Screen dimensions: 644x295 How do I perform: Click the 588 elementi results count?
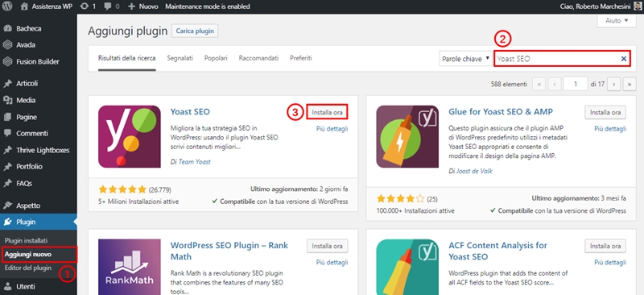tap(509, 84)
